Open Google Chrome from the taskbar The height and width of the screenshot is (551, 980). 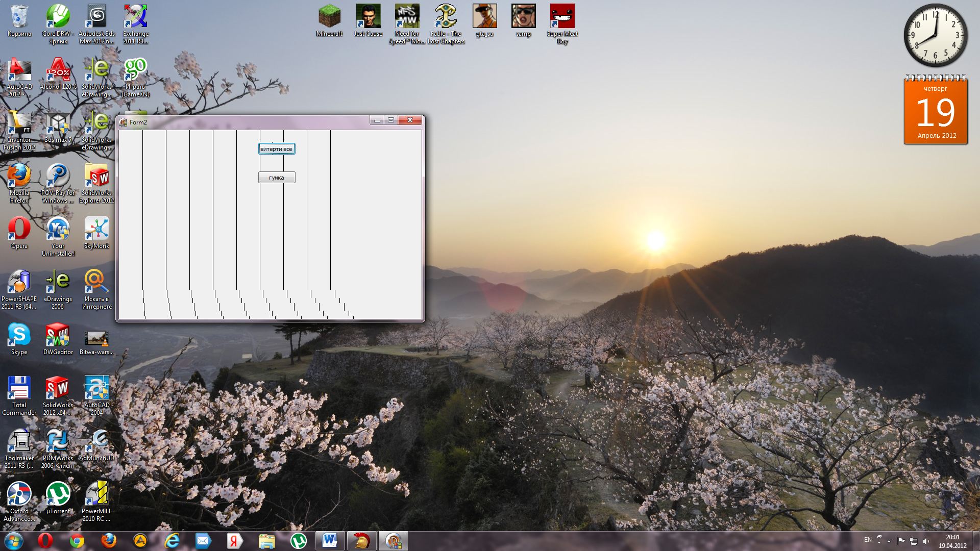coord(77,541)
